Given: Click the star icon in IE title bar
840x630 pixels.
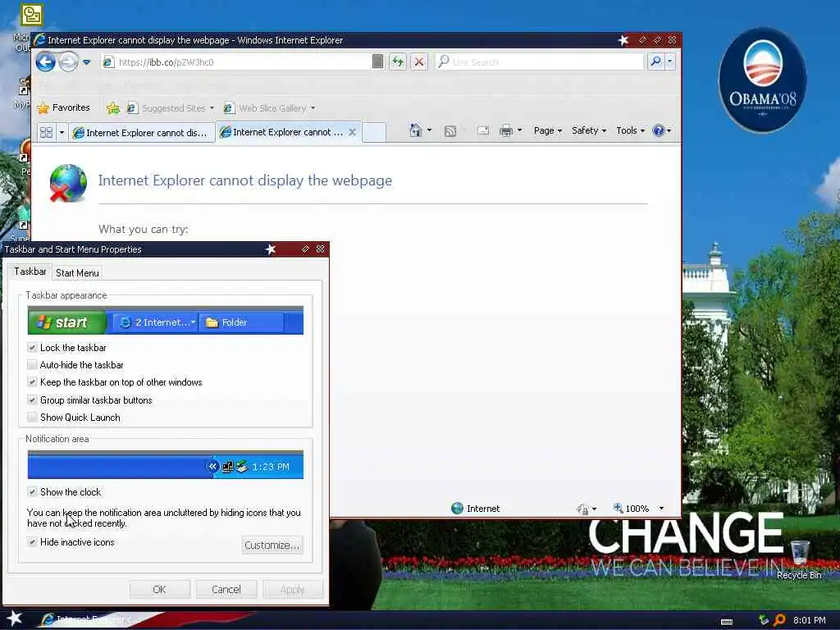Looking at the screenshot, I should [x=623, y=39].
